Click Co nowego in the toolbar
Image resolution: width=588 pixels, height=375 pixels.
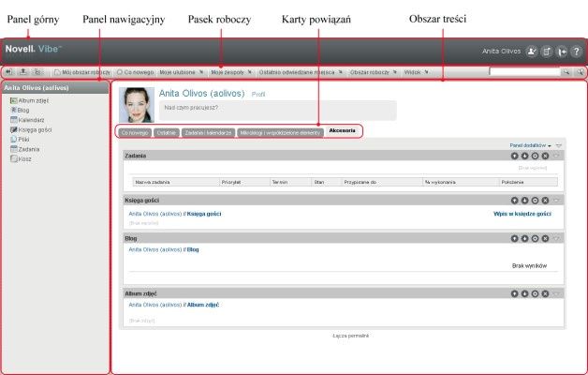pos(136,72)
